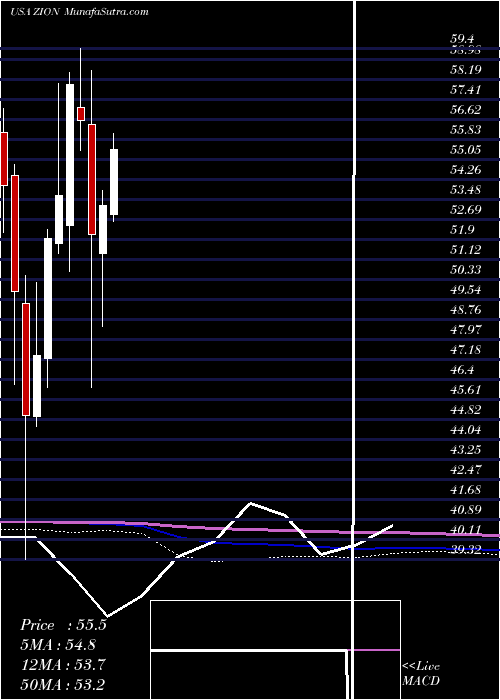Click the 56.62 price level label
500x700 pixels.
(466, 110)
